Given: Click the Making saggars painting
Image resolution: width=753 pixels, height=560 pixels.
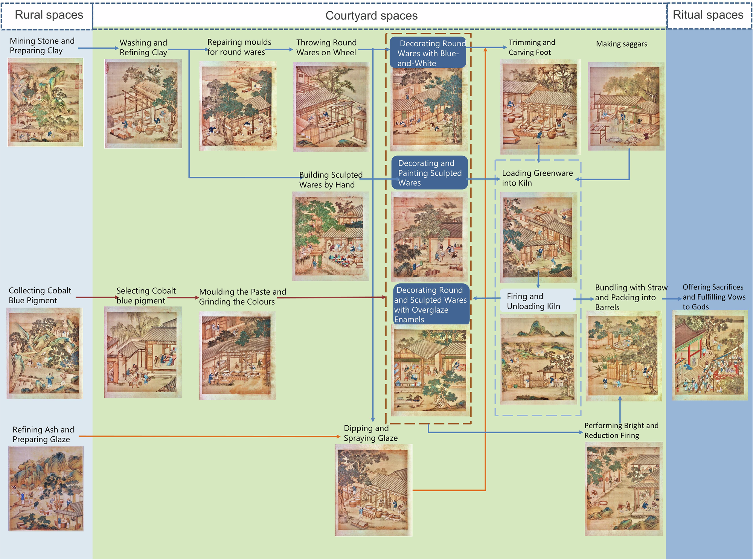Looking at the screenshot, I should point(626,107).
